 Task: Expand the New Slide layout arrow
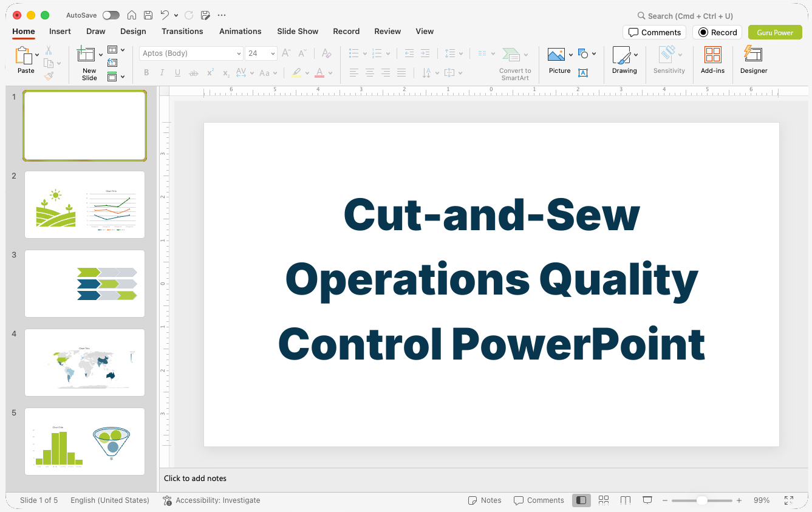(x=101, y=55)
